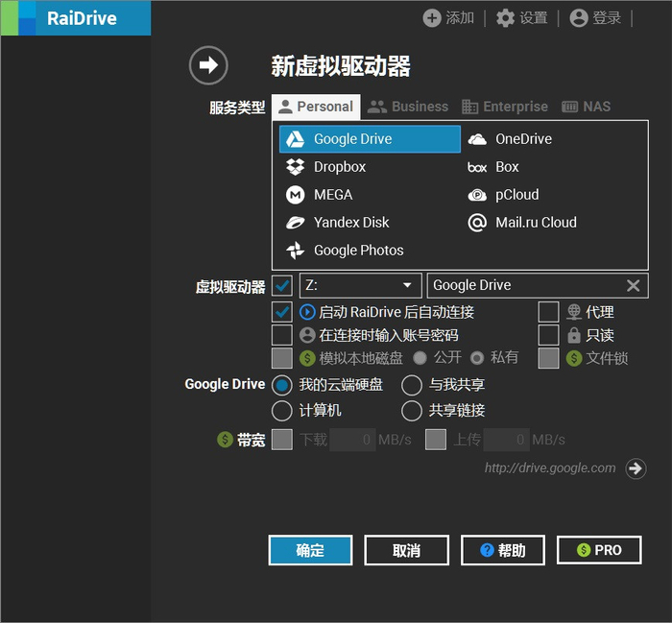Viewport: 672px width, 623px height.
Task: Toggle the file lock checkbox
Action: [x=548, y=358]
